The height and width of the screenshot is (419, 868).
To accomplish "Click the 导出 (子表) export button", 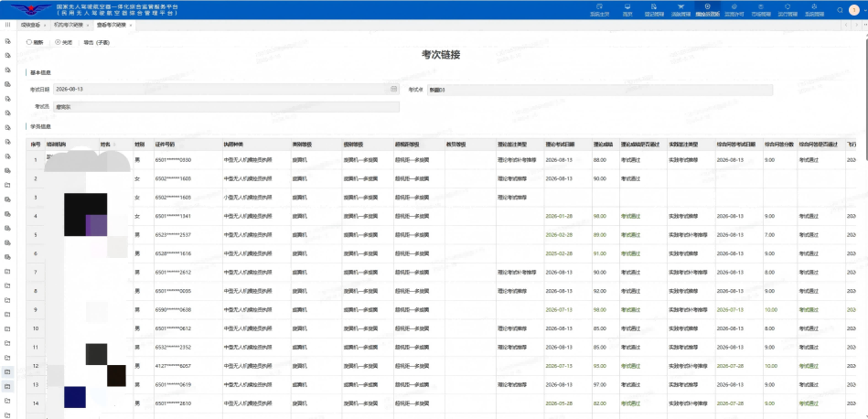I will [x=96, y=42].
